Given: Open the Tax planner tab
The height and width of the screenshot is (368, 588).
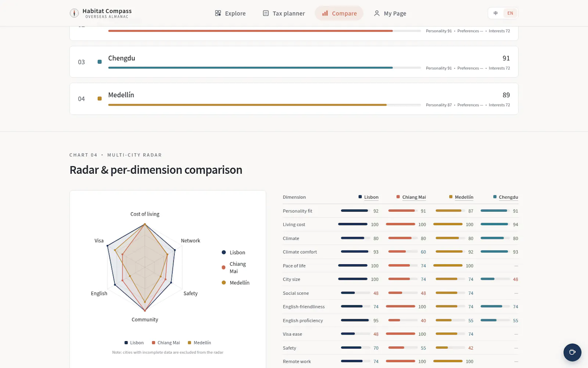Looking at the screenshot, I should click(x=284, y=13).
